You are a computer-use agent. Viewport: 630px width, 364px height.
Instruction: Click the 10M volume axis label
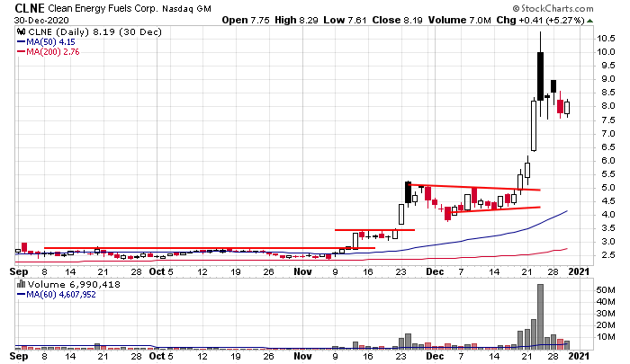606,337
